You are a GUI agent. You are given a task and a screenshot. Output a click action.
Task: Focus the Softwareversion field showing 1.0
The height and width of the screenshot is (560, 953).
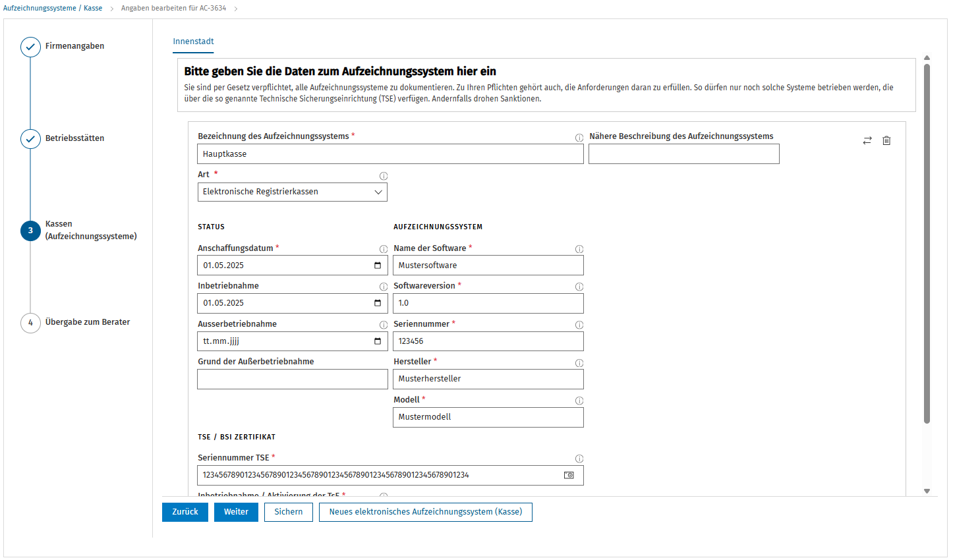coord(488,303)
